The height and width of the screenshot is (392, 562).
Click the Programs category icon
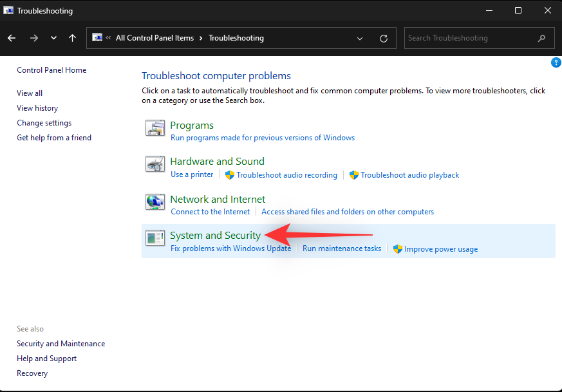click(x=155, y=128)
